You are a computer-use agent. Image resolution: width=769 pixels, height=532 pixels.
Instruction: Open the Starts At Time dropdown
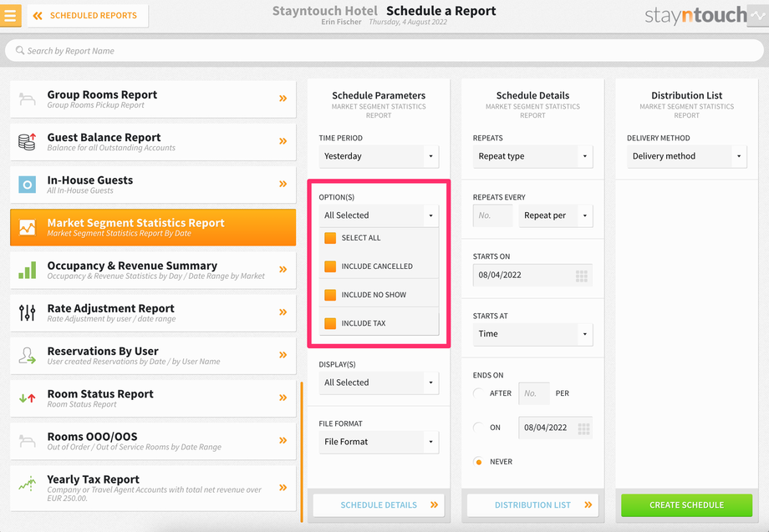pos(532,334)
